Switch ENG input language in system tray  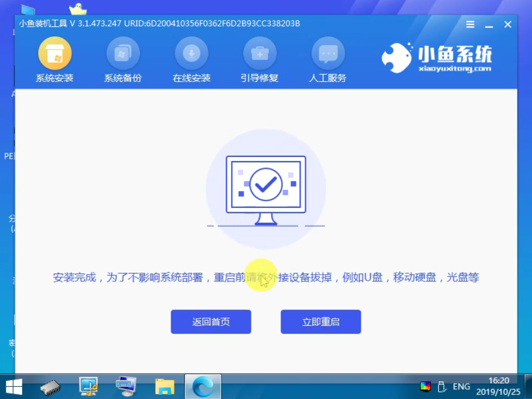point(461,387)
